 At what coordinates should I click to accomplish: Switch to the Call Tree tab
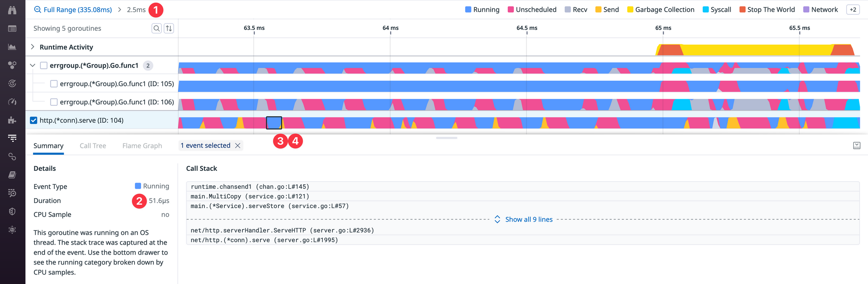(x=93, y=146)
